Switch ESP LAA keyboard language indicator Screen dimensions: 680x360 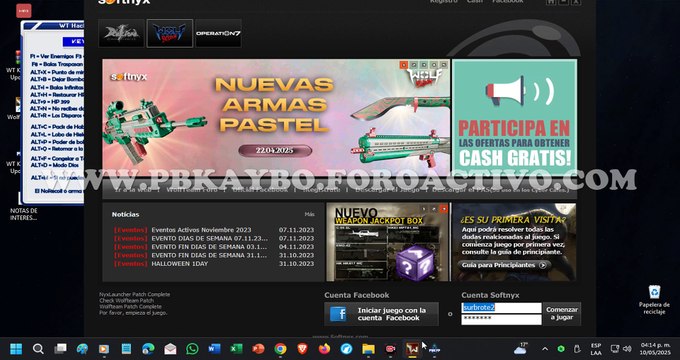(x=596, y=349)
